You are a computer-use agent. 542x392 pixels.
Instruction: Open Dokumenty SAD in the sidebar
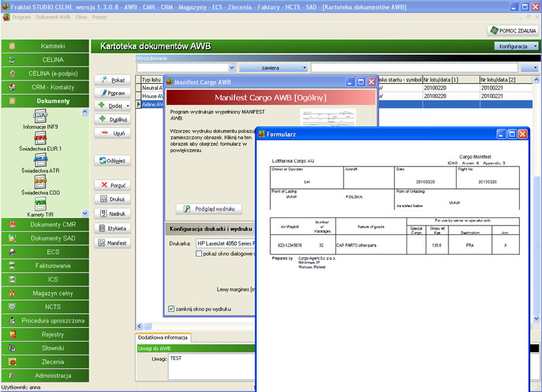[45, 238]
